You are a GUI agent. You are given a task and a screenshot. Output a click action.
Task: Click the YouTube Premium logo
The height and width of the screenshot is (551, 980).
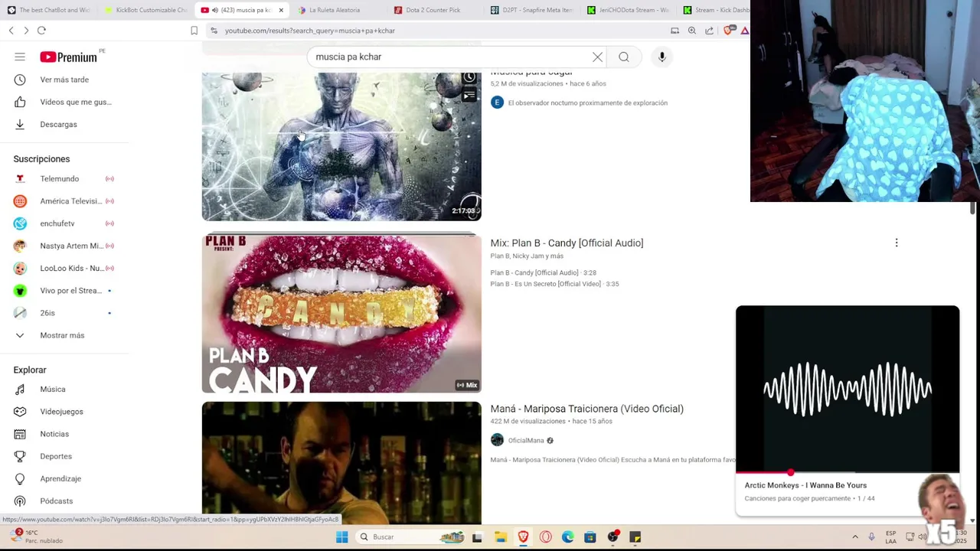(x=69, y=57)
